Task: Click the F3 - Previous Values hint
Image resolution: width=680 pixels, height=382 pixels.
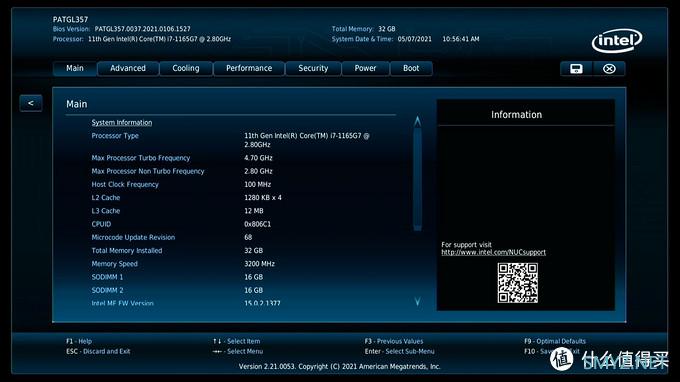Action: click(394, 341)
